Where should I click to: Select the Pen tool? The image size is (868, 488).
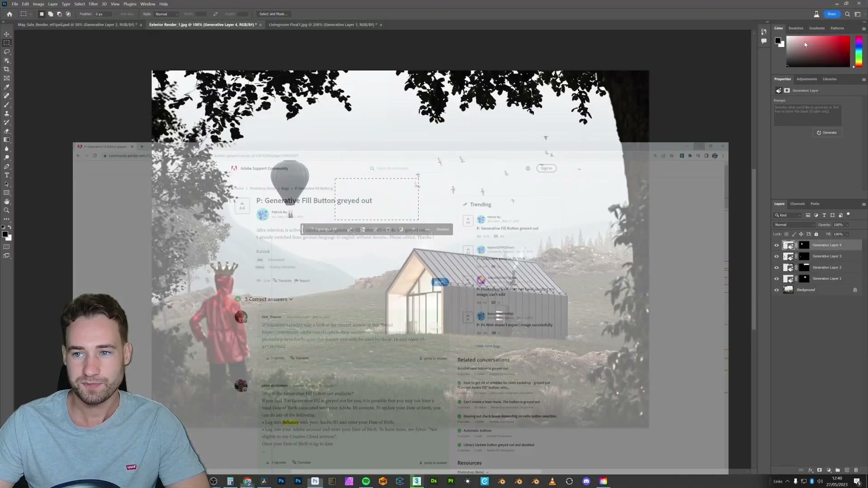[x=7, y=166]
